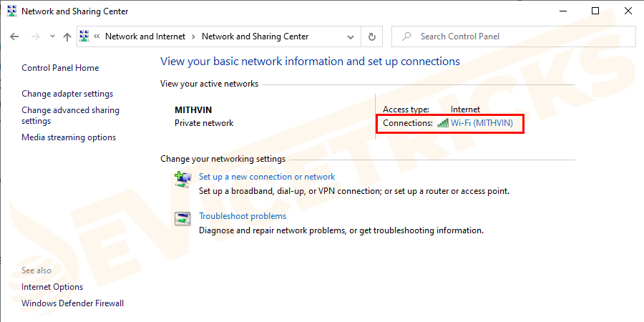
Task: Click the Private network text
Action: pyautogui.click(x=204, y=123)
